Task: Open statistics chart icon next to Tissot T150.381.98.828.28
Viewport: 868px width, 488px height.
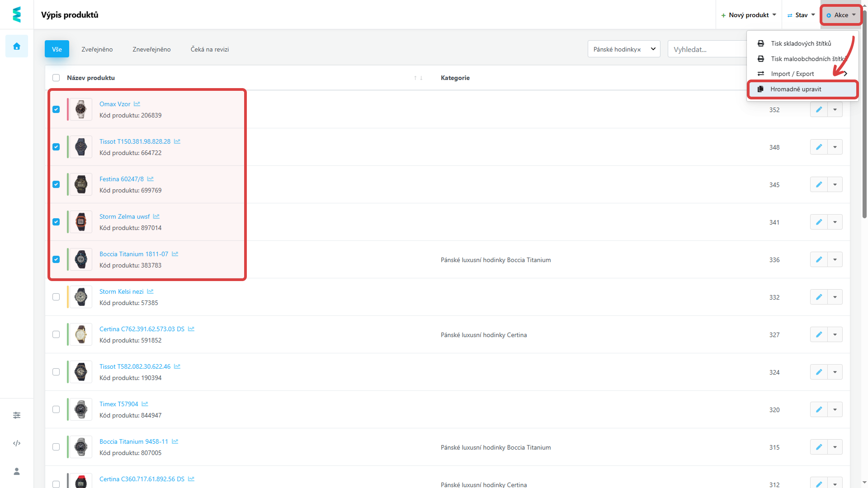Action: coord(177,141)
